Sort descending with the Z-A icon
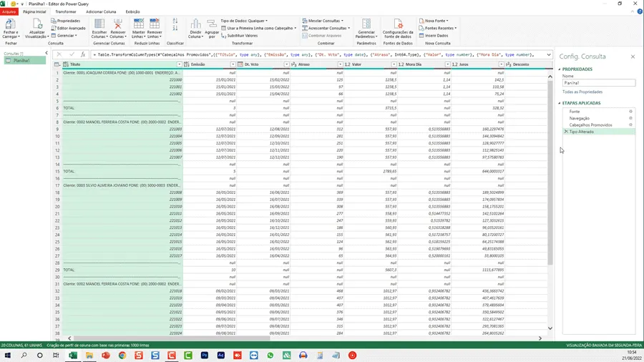 coord(175,28)
